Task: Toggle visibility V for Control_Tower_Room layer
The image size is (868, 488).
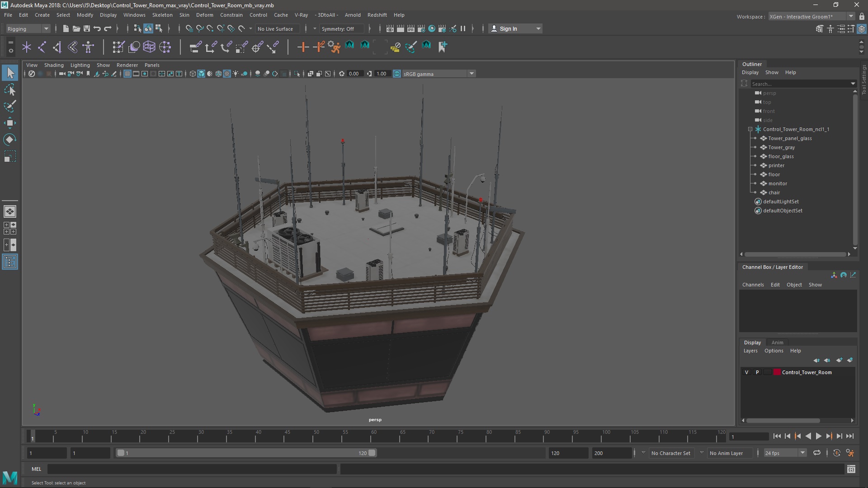Action: point(746,372)
